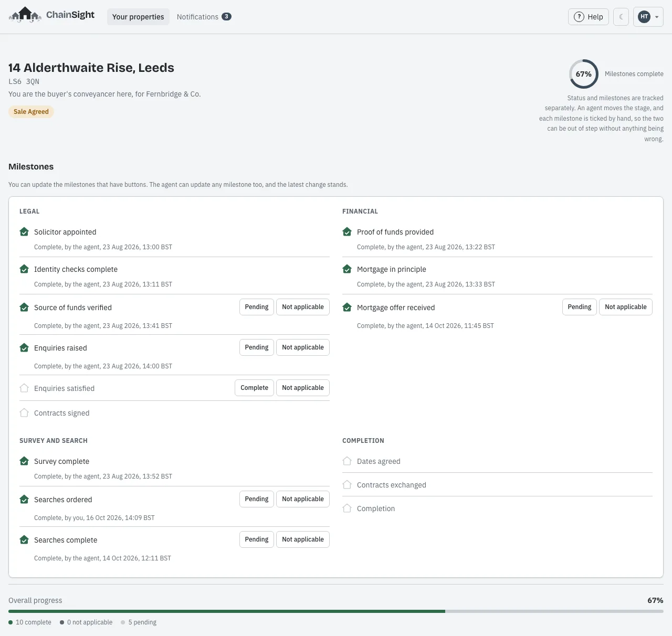Click the Source of funds verified check icon
Viewport: 672px width, 636px height.
pos(24,308)
